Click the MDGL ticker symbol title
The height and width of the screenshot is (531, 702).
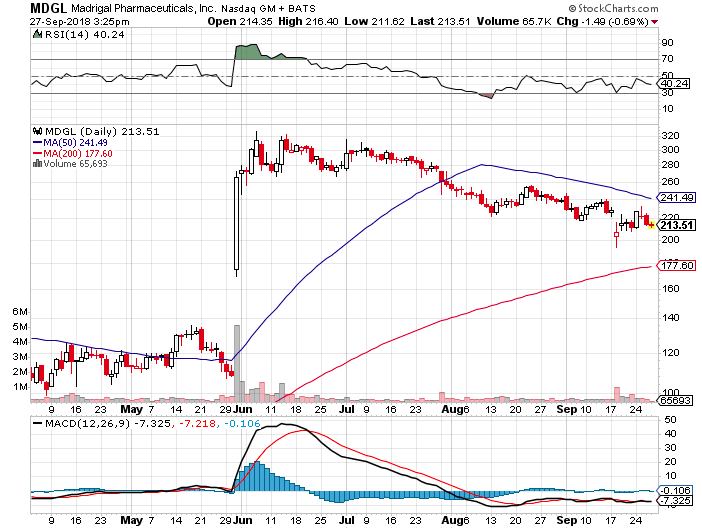point(48,8)
